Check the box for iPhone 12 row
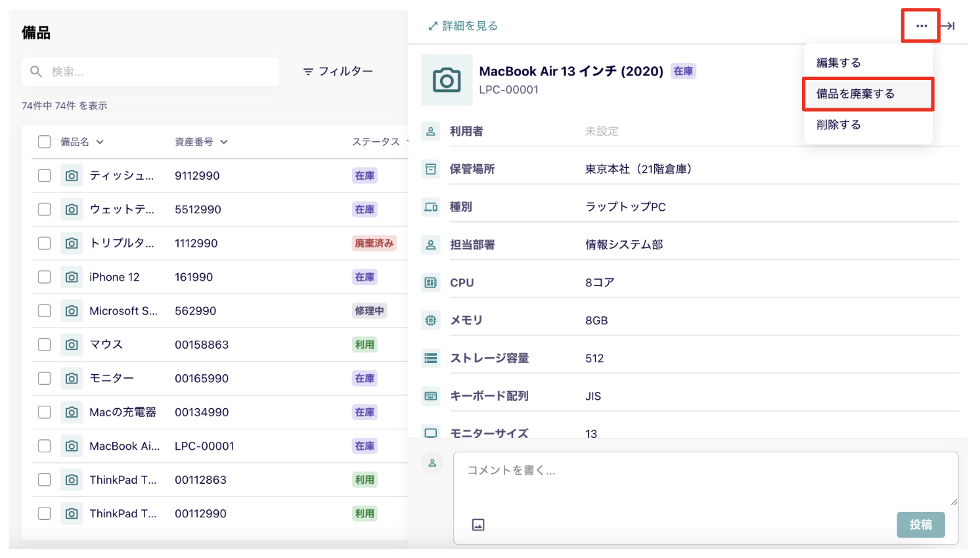 point(45,277)
